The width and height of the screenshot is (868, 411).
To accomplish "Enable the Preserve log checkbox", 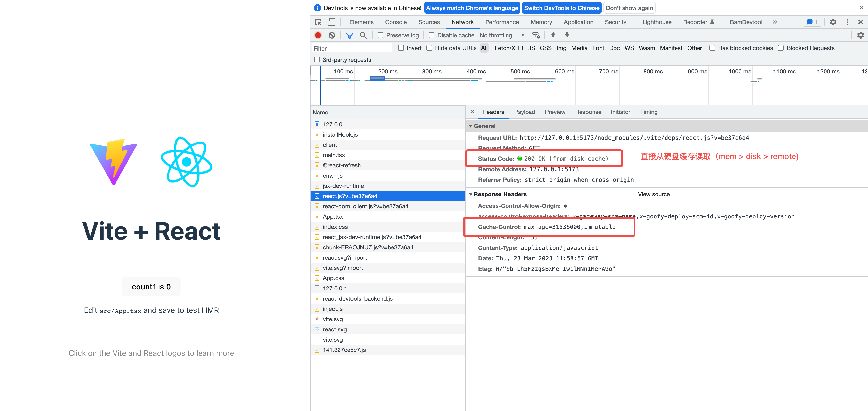I will pos(381,35).
